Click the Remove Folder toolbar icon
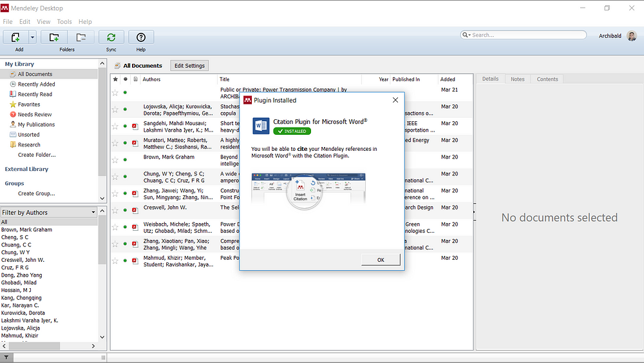 pyautogui.click(x=81, y=37)
